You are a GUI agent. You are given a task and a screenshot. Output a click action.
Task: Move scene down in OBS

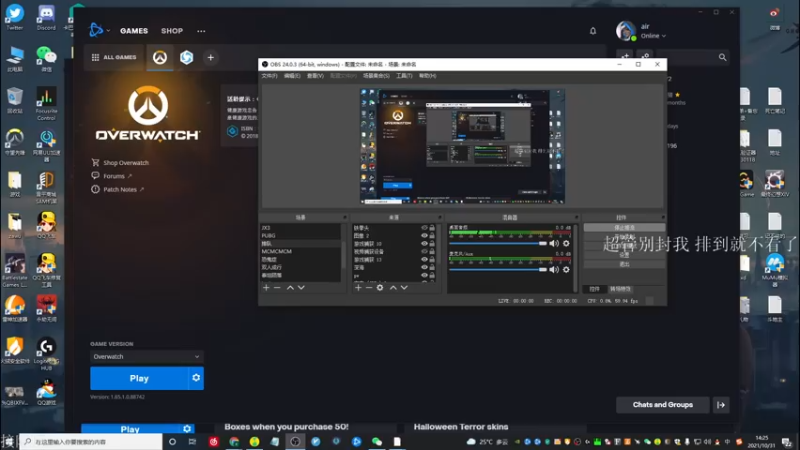[301, 288]
